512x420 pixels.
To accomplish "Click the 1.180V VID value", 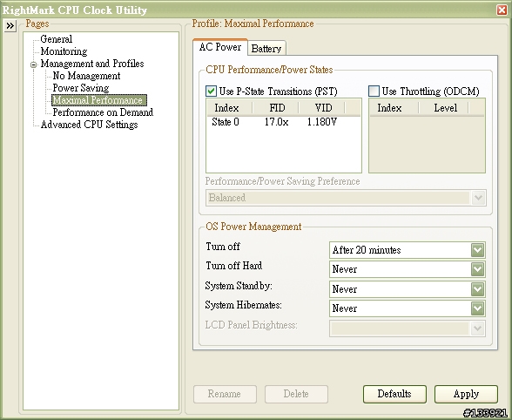I will [x=322, y=122].
